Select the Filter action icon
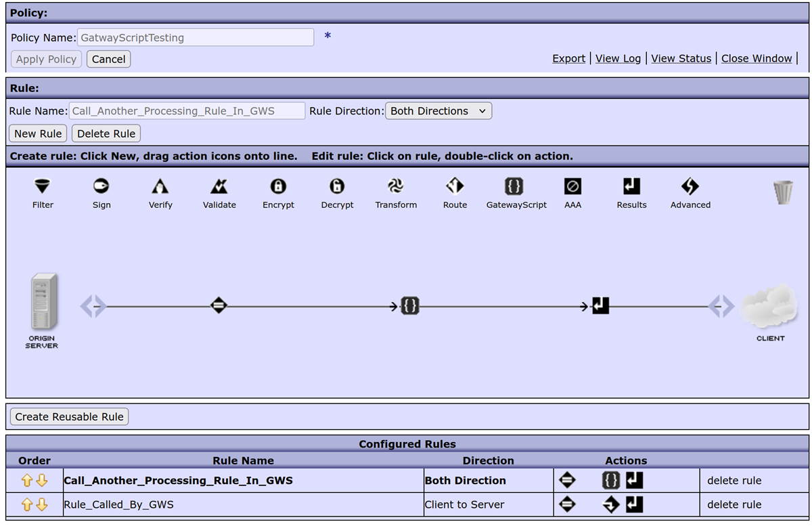 click(43, 186)
